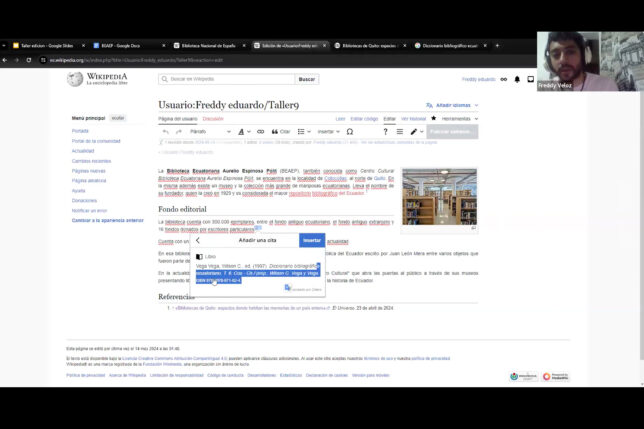Click the Buscar en Wikipedia search field
The image size is (644, 429).
230,79
